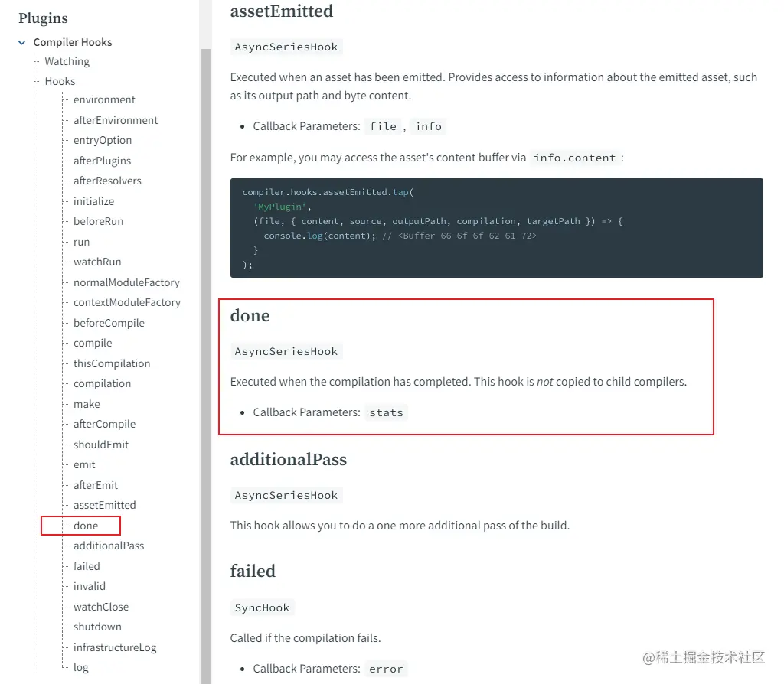Select the Hooks sidebar entry
The height and width of the screenshot is (684, 784).
[x=60, y=81]
